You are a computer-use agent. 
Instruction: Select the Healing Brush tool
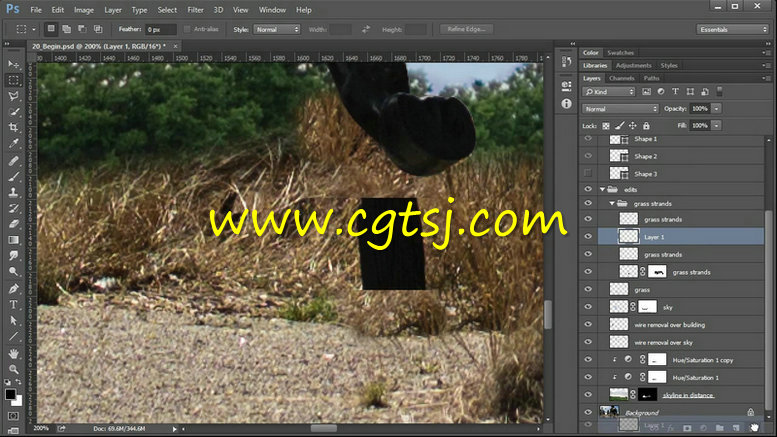coord(13,161)
